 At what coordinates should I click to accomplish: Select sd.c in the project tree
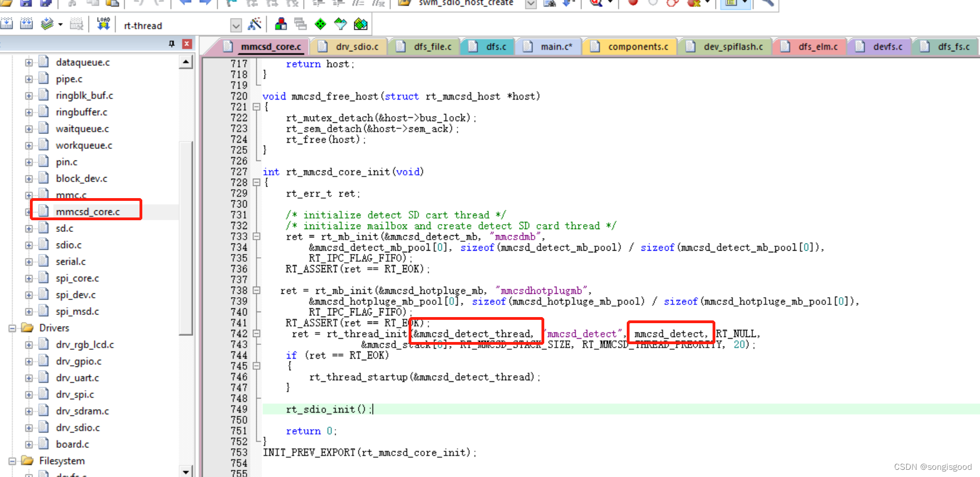click(x=64, y=229)
